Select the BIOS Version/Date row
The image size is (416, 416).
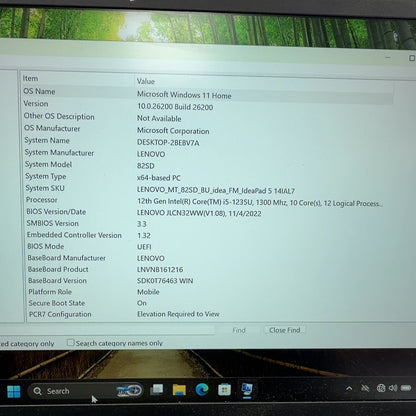pyautogui.click(x=207, y=213)
